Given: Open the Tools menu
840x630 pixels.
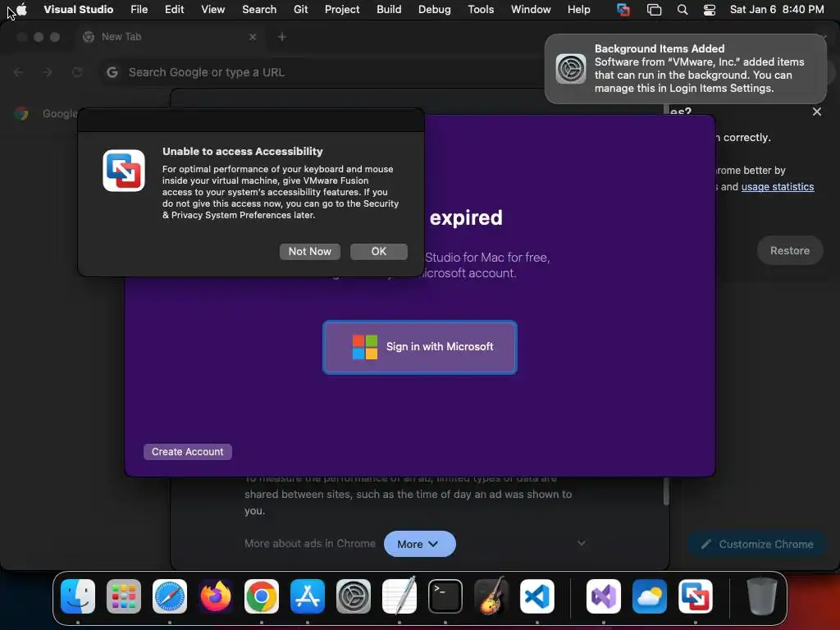Looking at the screenshot, I should tap(481, 9).
